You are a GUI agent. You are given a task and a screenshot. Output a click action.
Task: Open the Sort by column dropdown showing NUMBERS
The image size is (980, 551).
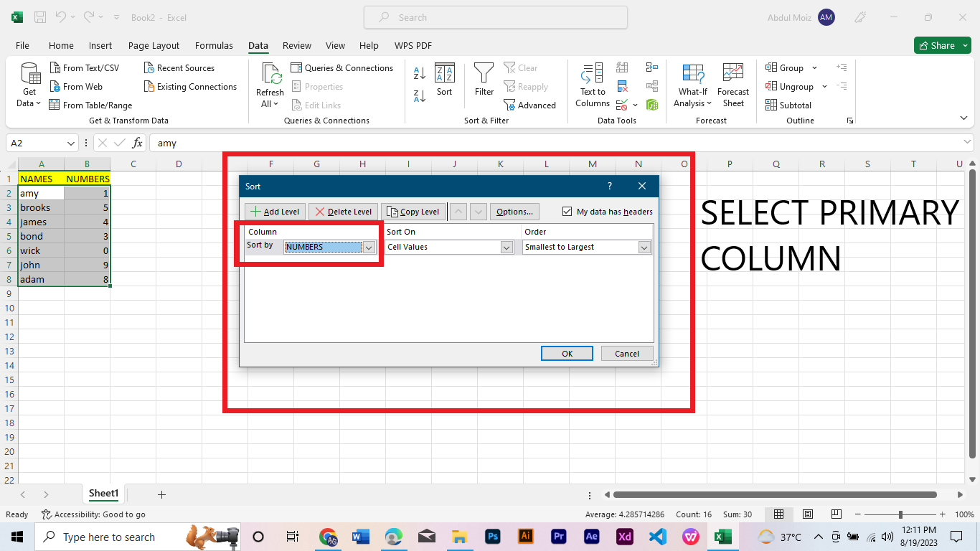click(368, 247)
